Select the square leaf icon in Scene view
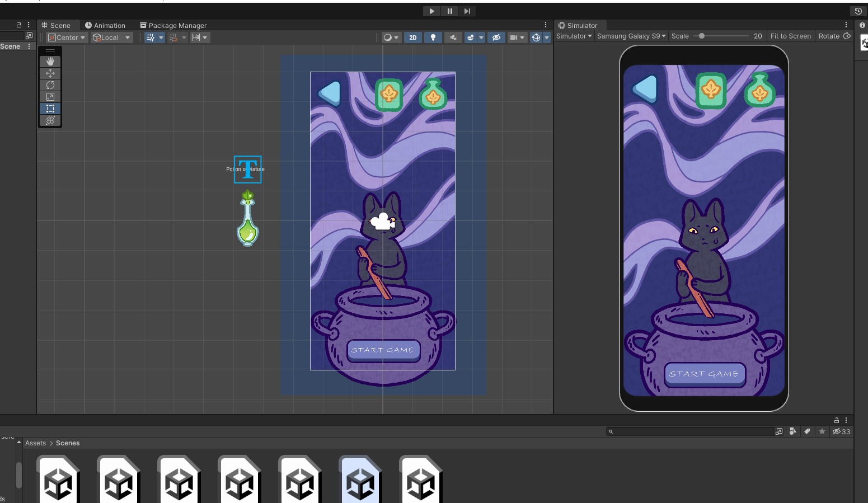The width and height of the screenshot is (868, 503). 389,95
